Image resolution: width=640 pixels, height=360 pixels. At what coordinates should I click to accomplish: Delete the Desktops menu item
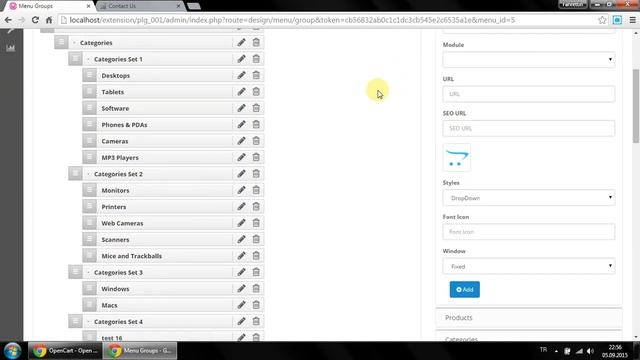point(256,76)
